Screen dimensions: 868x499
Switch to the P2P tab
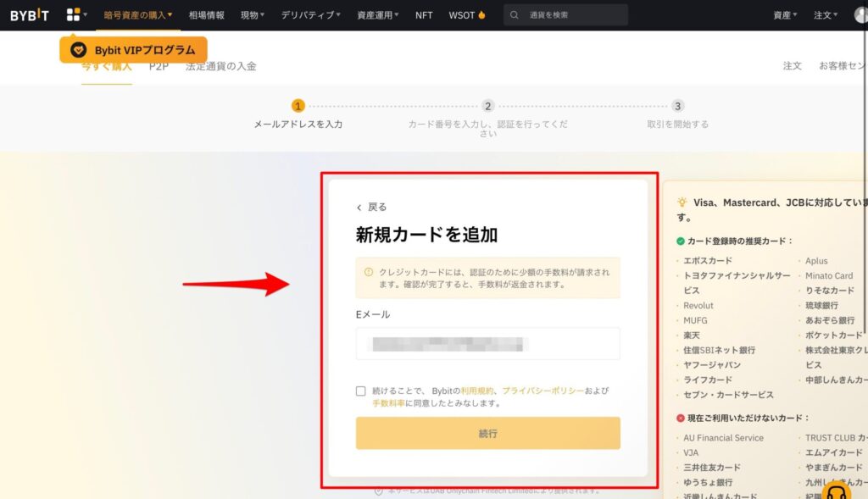coord(159,66)
